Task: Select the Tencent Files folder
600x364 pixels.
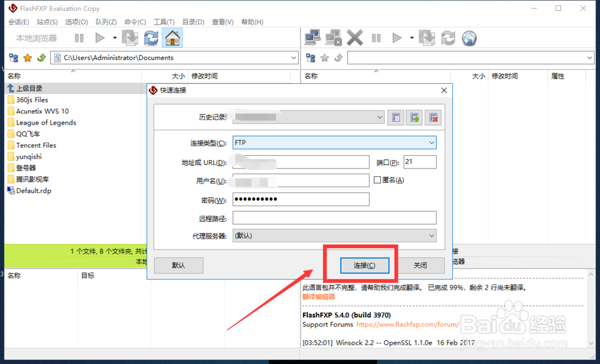Action: (36, 145)
